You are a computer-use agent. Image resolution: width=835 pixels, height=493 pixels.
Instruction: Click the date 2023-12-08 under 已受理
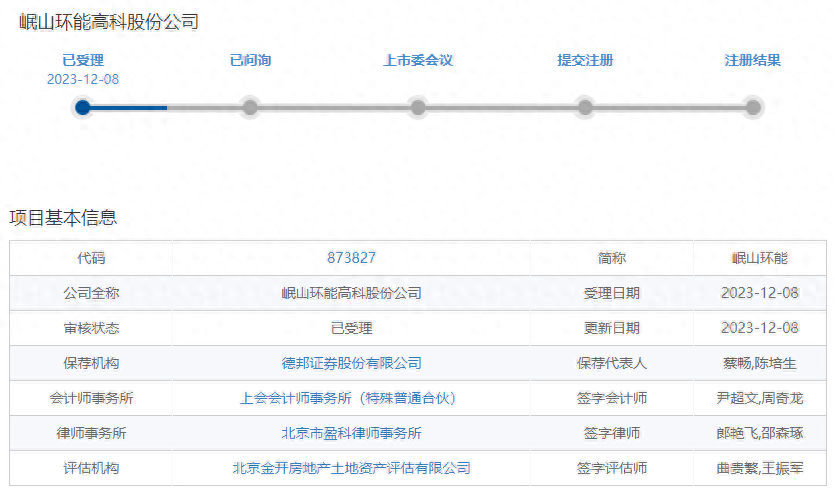coord(83,79)
